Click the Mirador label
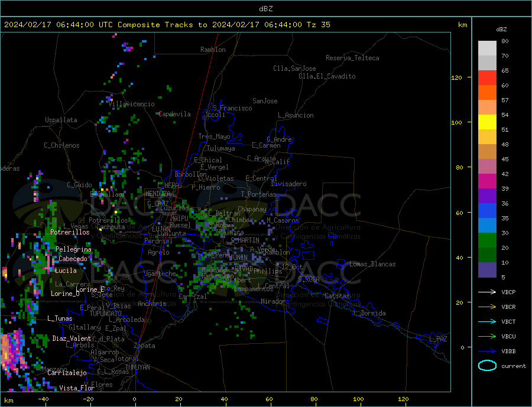 [x=273, y=301]
